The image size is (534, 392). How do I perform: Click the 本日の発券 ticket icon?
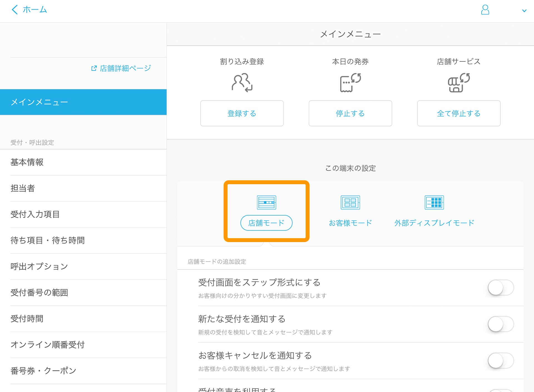coord(350,82)
